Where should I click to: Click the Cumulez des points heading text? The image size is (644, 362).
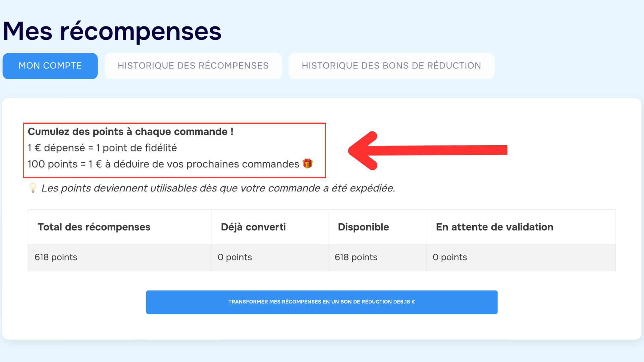click(130, 132)
